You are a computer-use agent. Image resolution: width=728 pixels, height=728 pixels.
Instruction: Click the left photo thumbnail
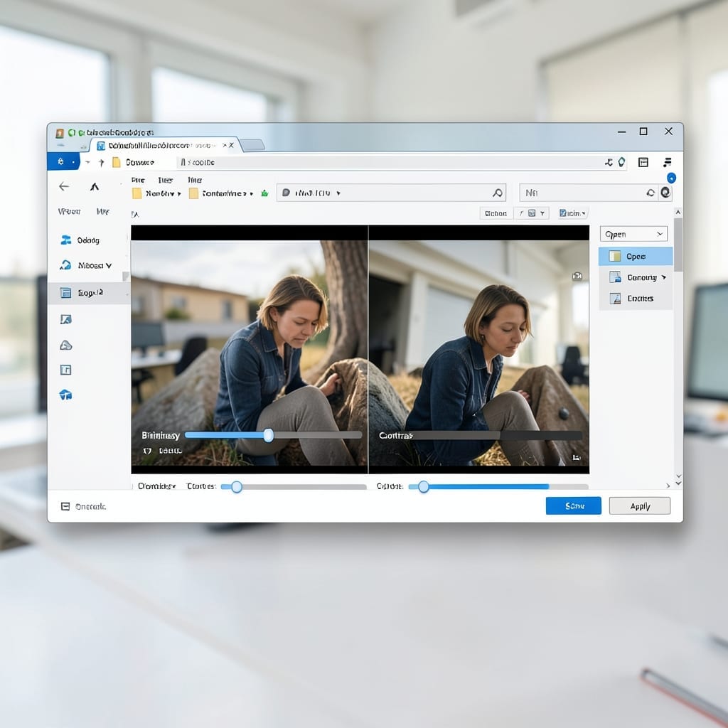point(250,353)
